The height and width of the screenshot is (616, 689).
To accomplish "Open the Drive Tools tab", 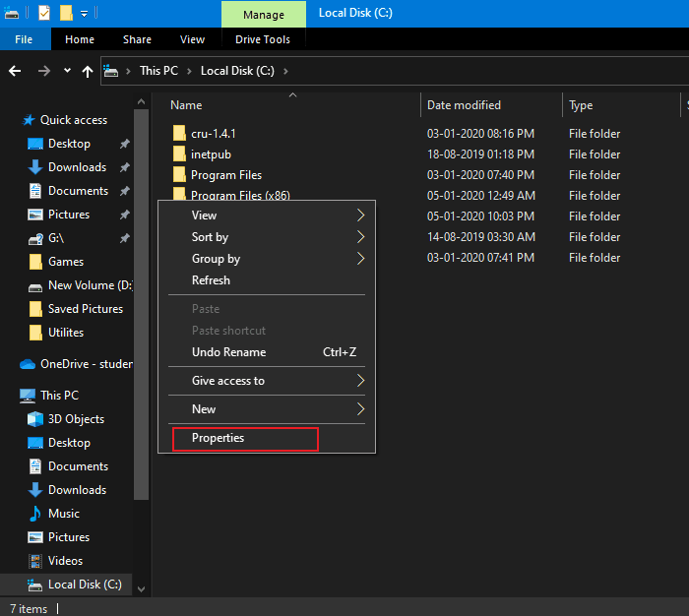I will pyautogui.click(x=263, y=39).
